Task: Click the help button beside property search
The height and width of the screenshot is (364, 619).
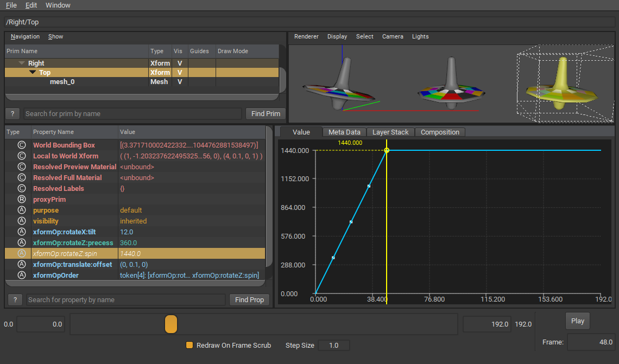Action: 15,299
